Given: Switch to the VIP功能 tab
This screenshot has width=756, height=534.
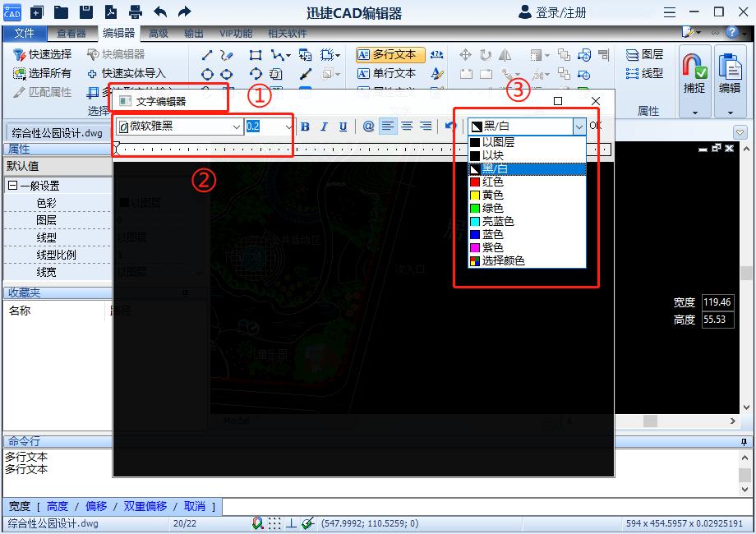Looking at the screenshot, I should [236, 33].
